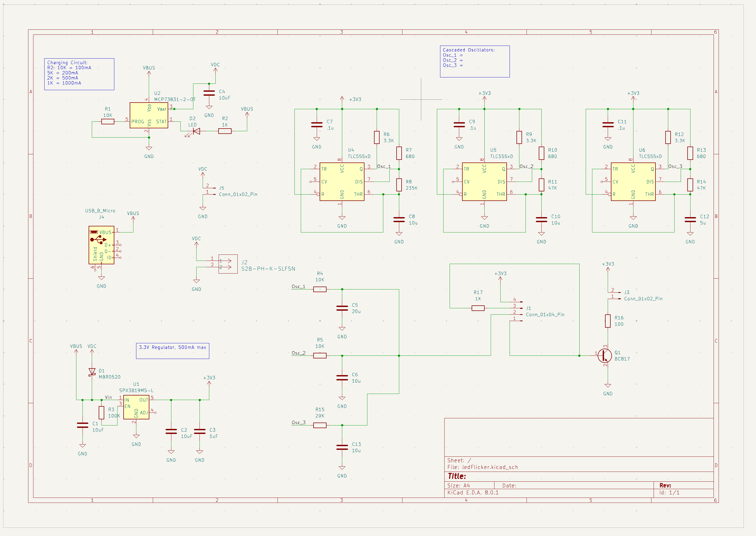Click the D2 LED diode symbol
The height and width of the screenshot is (536, 756).
[x=196, y=131]
